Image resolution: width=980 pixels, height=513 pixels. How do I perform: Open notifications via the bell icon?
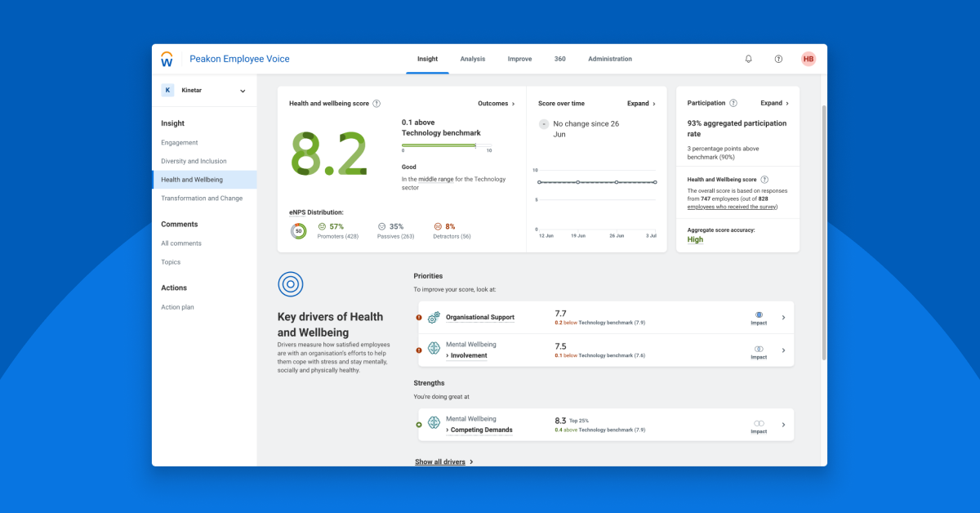748,59
